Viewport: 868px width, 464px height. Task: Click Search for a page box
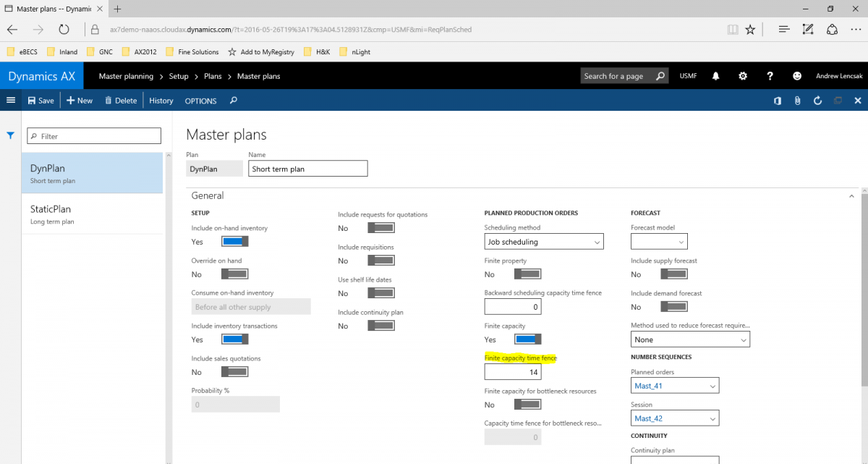pyautogui.click(x=624, y=76)
